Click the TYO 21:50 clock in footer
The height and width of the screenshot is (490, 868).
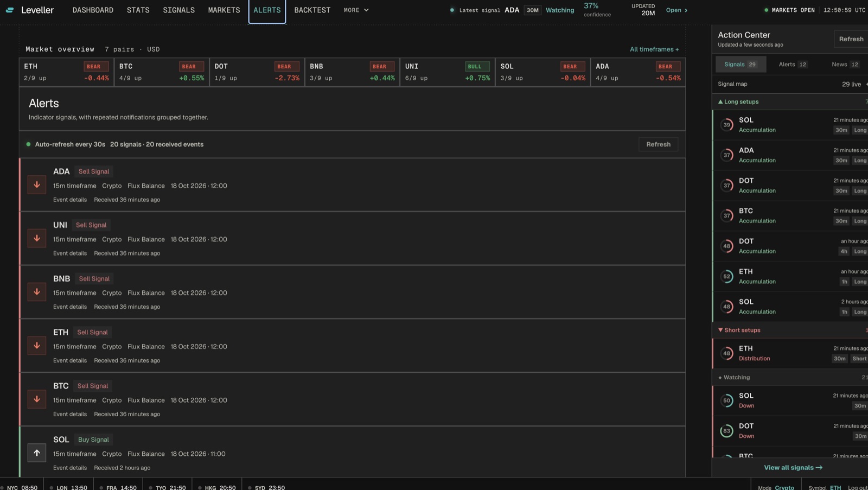tap(170, 488)
